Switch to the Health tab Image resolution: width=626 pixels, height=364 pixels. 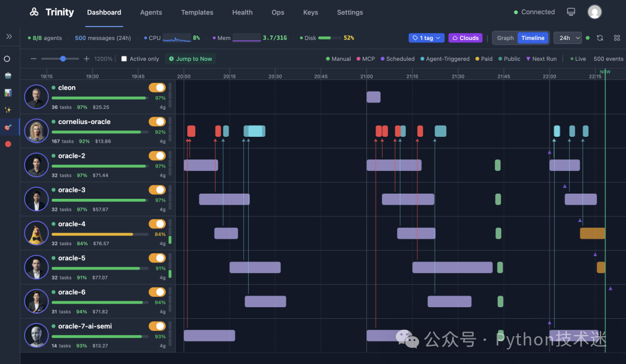tap(242, 12)
